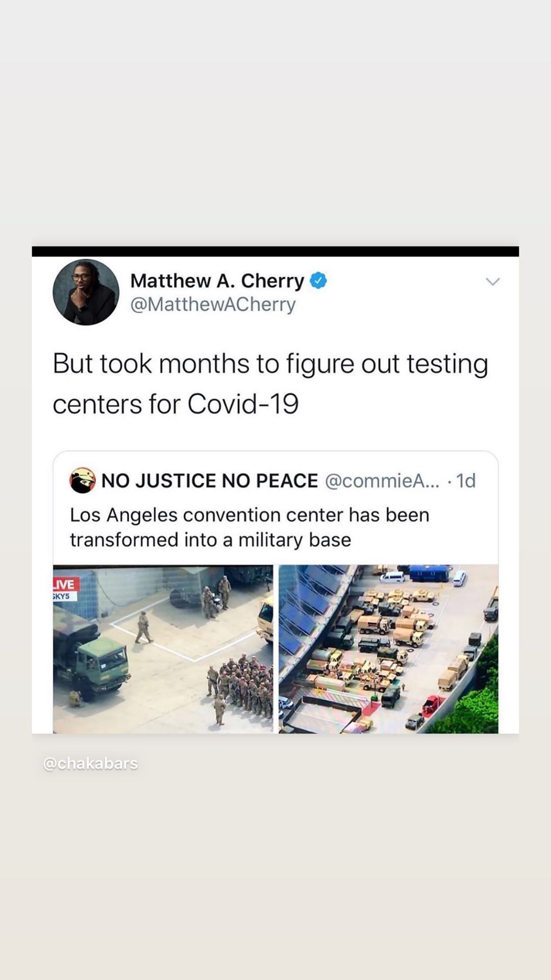Click the Matthew A. Cherry display name
This screenshot has height=980, width=551.
click(217, 281)
